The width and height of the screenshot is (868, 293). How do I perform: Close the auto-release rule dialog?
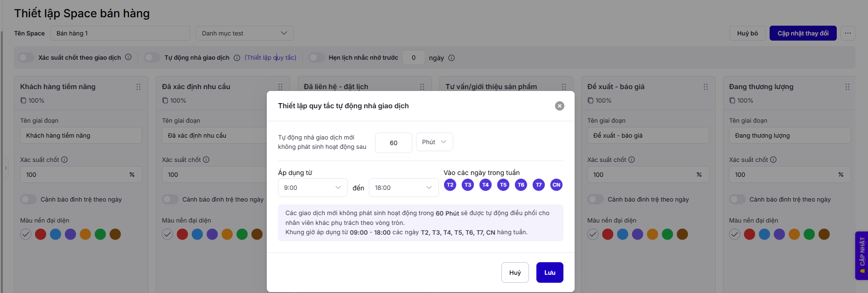[x=559, y=106]
